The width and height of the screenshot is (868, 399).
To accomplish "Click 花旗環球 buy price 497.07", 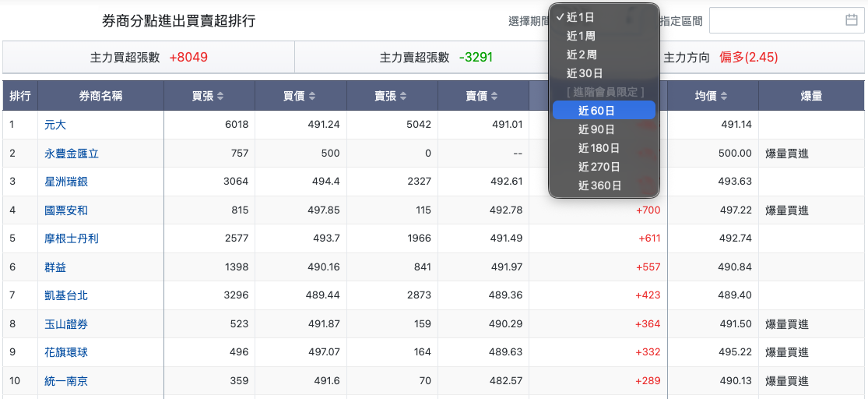I will (x=323, y=352).
